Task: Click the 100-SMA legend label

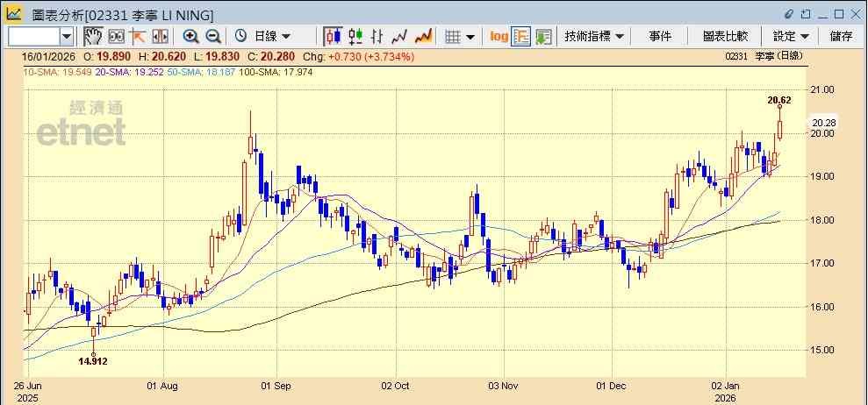Action: (275, 72)
